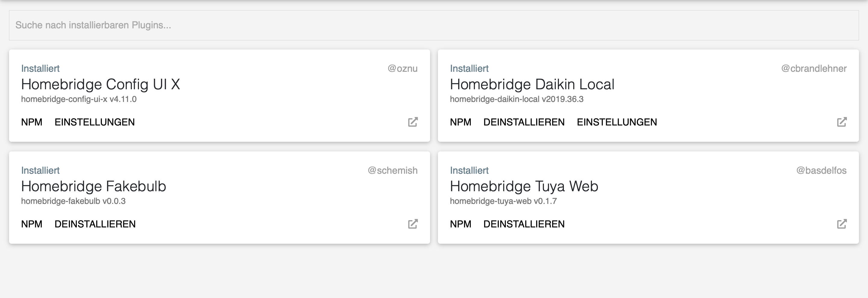Click Deinstallieren for Homebridge Daikin Local
The height and width of the screenshot is (298, 868).
point(524,122)
